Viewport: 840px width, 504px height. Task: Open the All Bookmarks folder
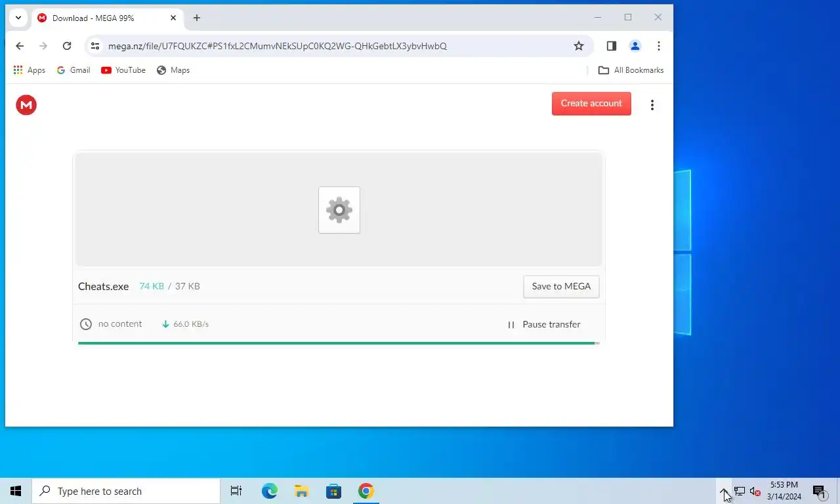tap(631, 70)
